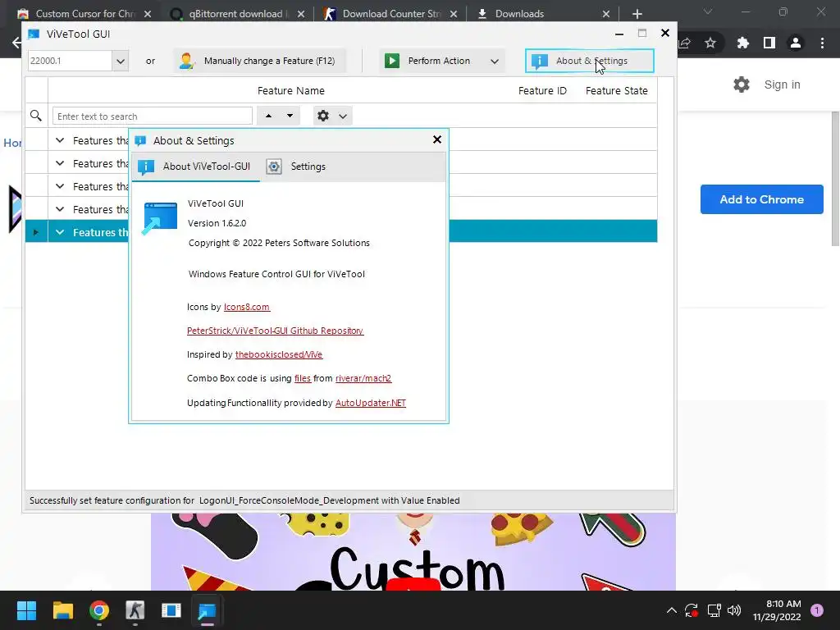Image resolution: width=840 pixels, height=630 pixels.
Task: Sort by Feature ID column header
Action: click(542, 90)
